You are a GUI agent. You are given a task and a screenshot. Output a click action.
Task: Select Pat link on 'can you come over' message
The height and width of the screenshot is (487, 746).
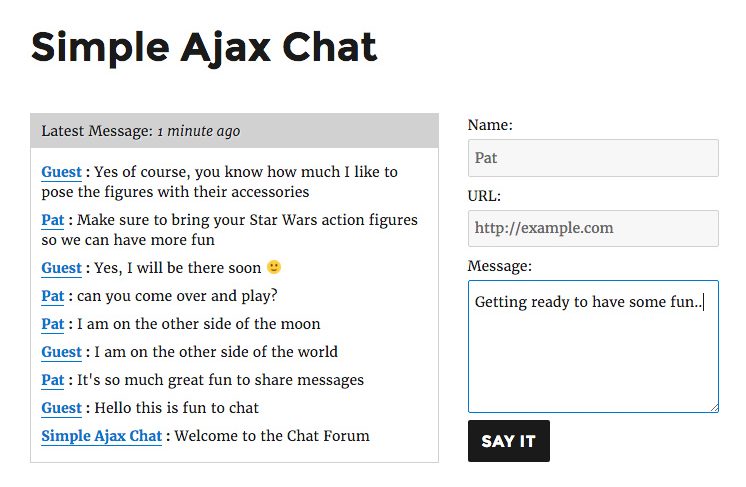pyautogui.click(x=52, y=296)
